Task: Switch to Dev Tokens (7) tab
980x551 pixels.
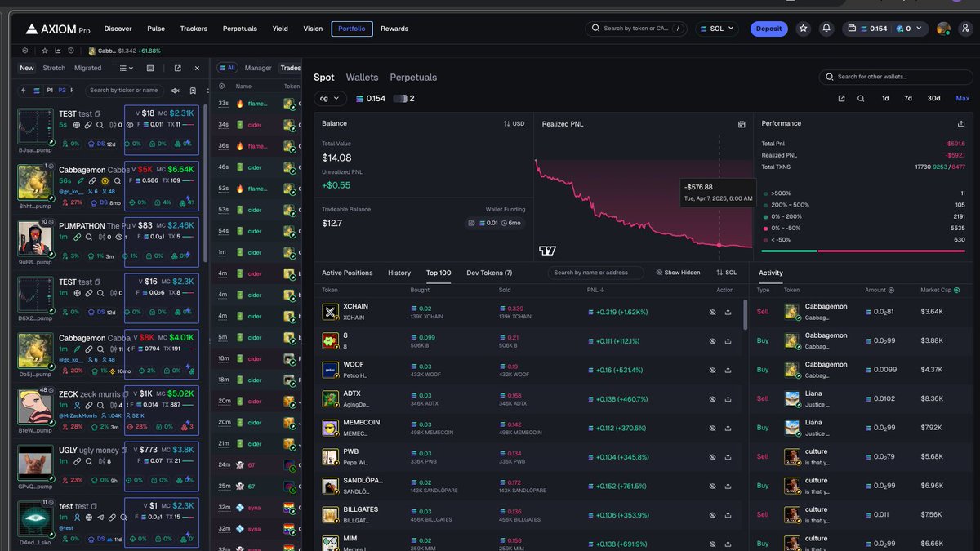Action: click(489, 273)
